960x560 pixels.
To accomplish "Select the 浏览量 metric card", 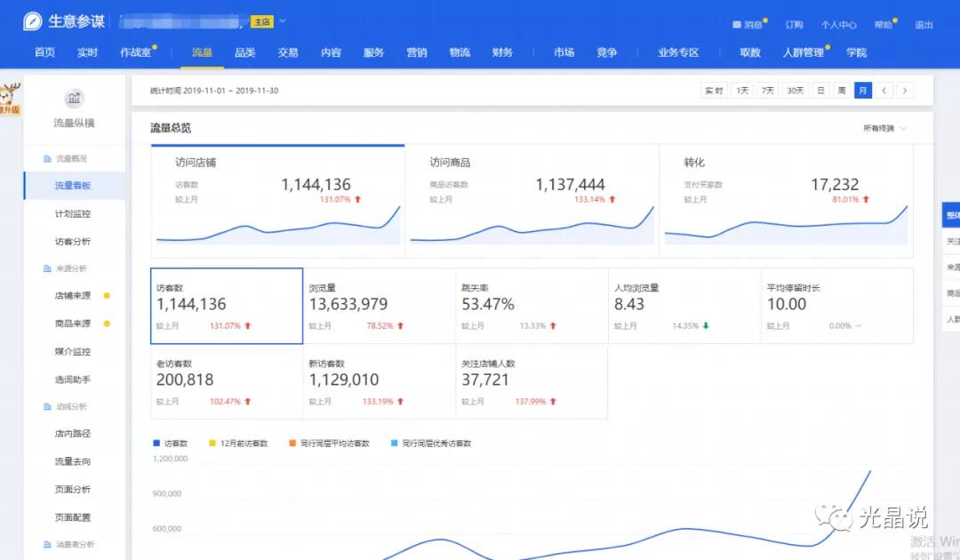I will (x=379, y=306).
